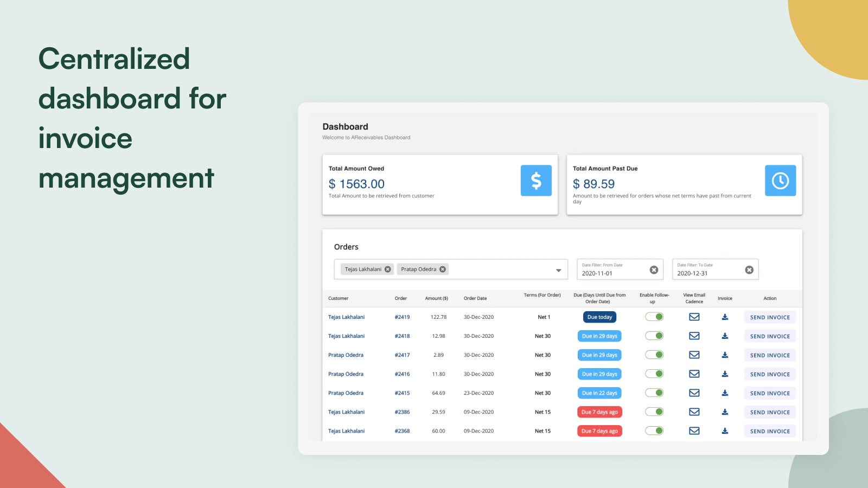This screenshot has width=868, height=488.
Task: Send invoice for order #2416
Action: (770, 374)
